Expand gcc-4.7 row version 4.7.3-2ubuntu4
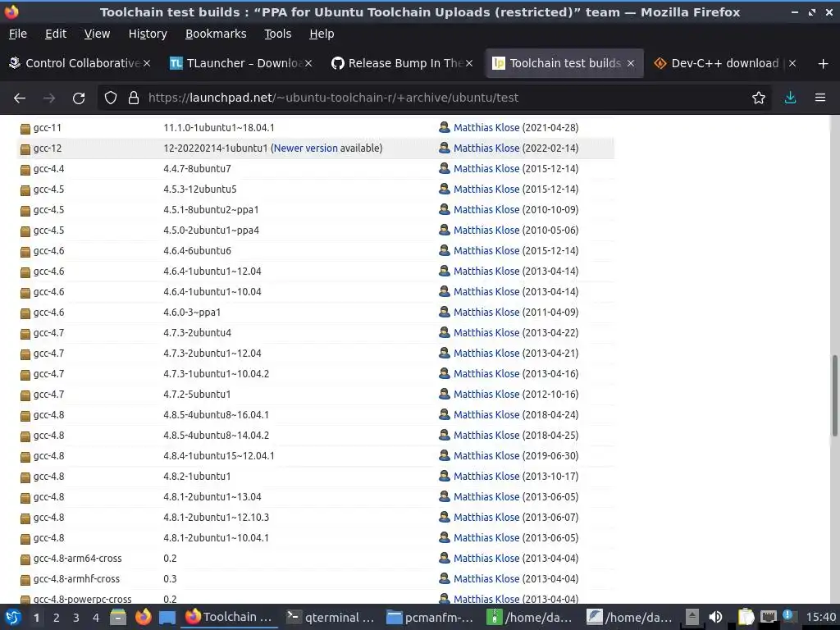The width and height of the screenshot is (840, 630). point(316,333)
